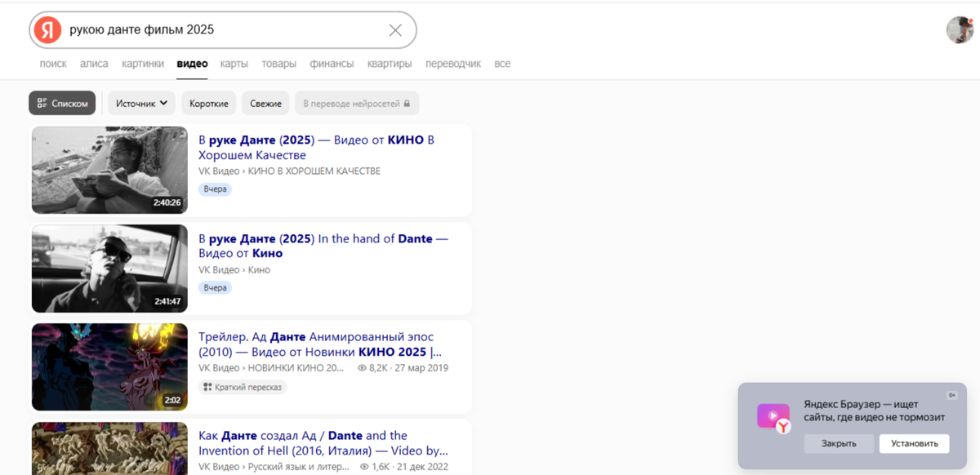This screenshot has width=980, height=475.
Task: Switch to the "товары" tab
Action: [x=278, y=64]
